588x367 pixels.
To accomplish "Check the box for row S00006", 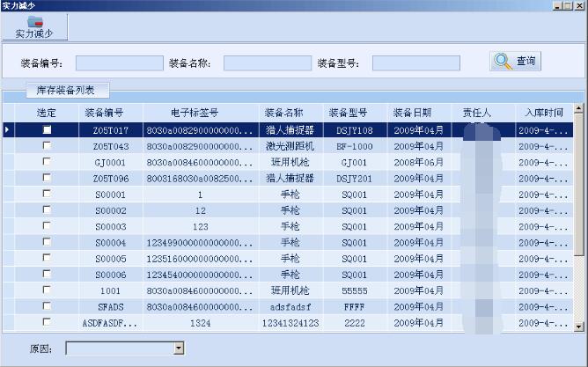I will click(47, 274).
